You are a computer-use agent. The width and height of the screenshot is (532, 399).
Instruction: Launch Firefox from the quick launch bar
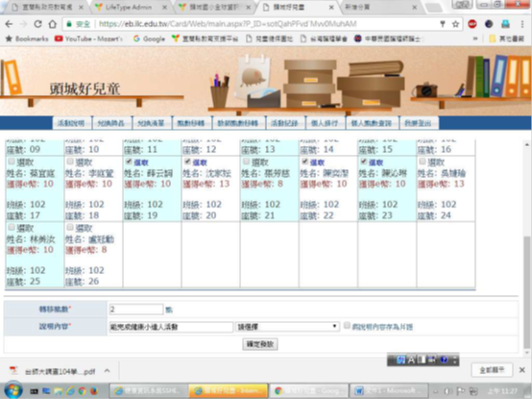point(94,391)
